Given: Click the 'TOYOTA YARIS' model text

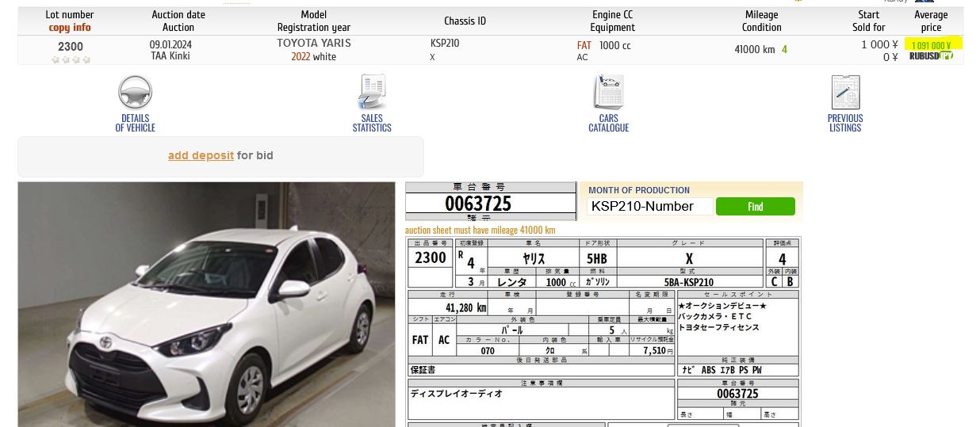Looking at the screenshot, I should point(314,43).
